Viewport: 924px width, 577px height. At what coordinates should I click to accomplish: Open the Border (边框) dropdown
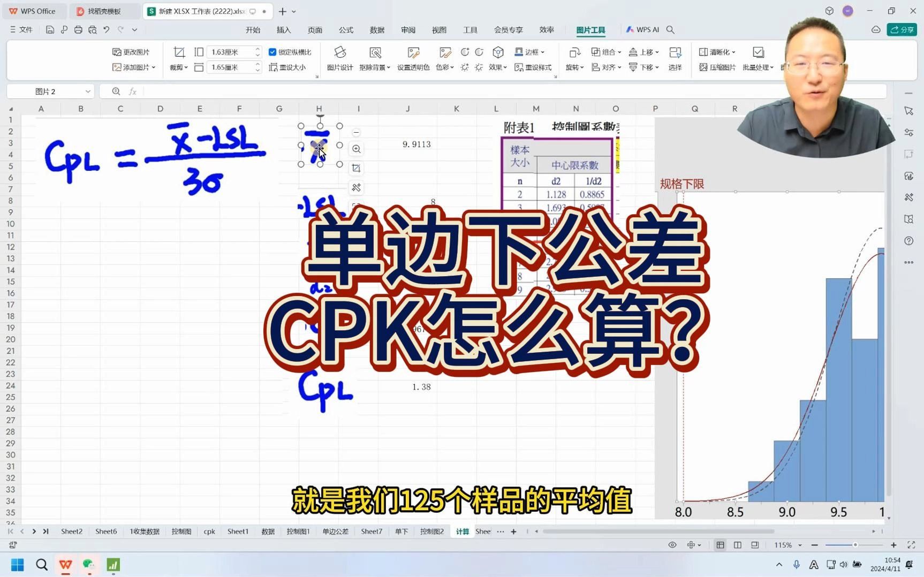(529, 52)
